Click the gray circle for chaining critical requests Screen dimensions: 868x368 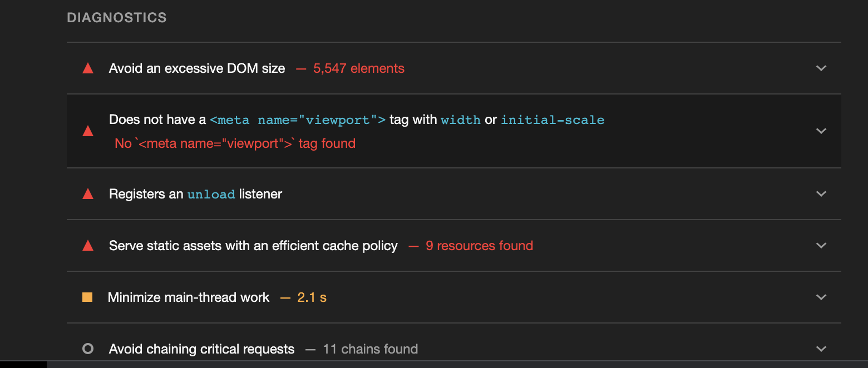[87, 349]
